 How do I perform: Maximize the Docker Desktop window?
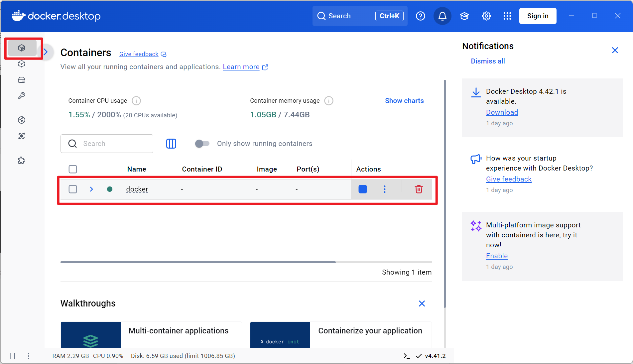coord(594,16)
